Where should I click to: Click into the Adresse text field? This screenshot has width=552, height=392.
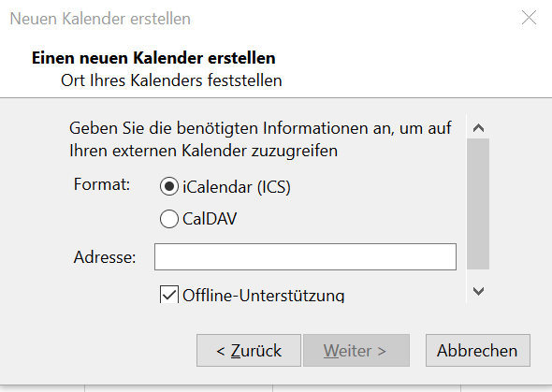(305, 257)
